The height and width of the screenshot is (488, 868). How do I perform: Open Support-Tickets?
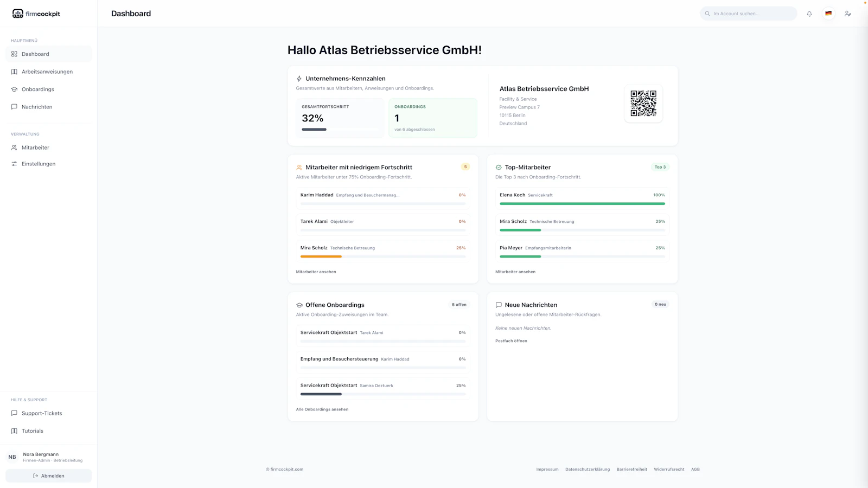pos(49,413)
